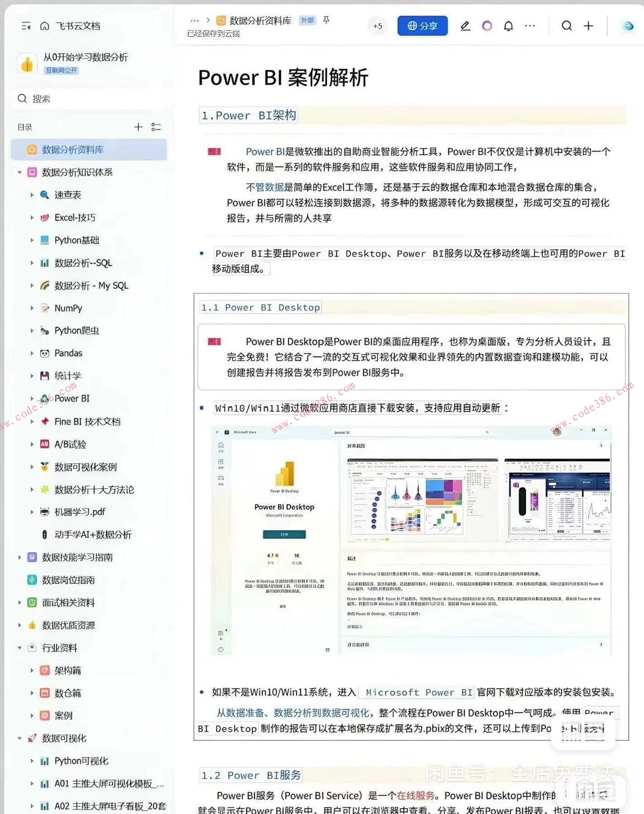Click the blue 分享 button
644x814 pixels.
(422, 26)
